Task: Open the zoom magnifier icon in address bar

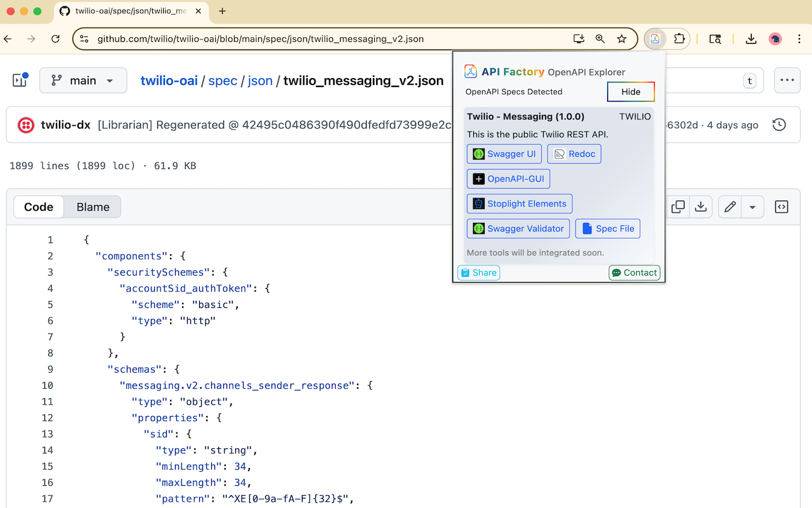Action: pyautogui.click(x=600, y=39)
